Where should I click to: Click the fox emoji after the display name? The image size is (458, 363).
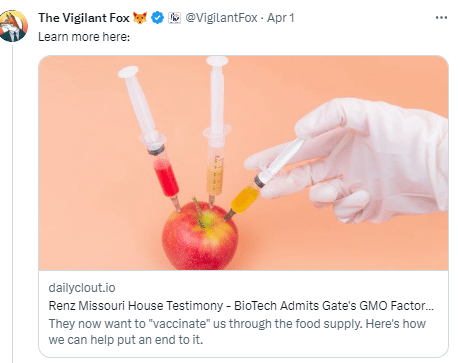(140, 18)
